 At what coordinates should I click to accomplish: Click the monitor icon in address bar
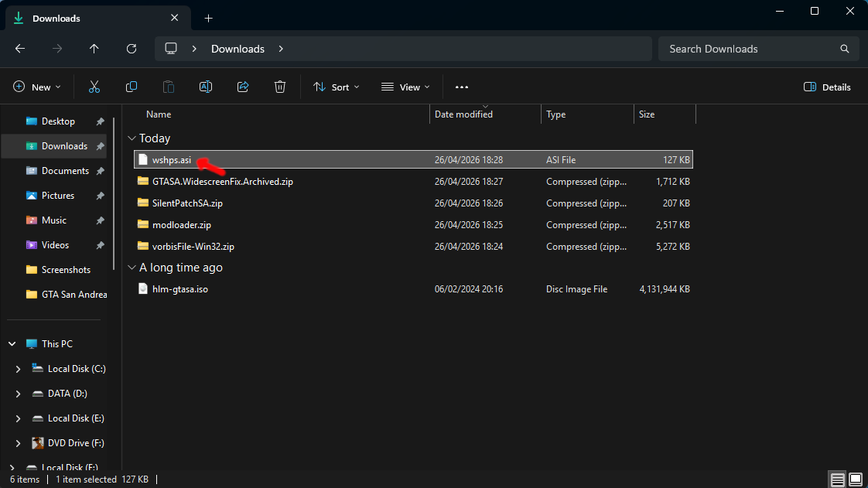(x=171, y=49)
